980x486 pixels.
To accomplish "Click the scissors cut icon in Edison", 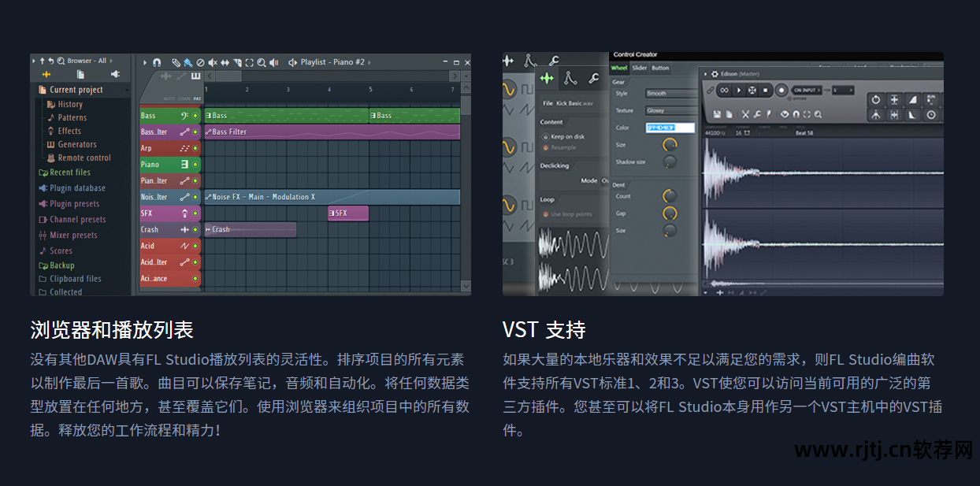I will 745,114.
